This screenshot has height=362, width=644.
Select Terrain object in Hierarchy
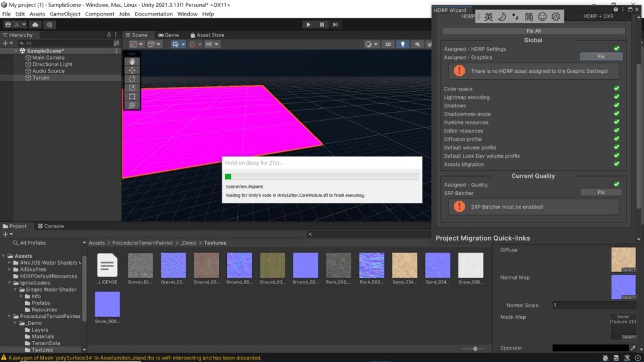[x=41, y=77]
